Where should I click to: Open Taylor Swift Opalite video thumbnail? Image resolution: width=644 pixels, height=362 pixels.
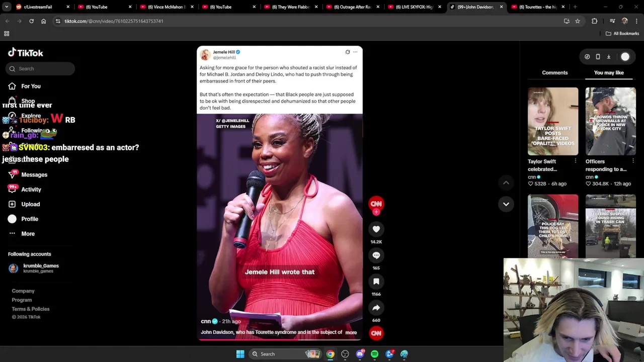point(553,121)
